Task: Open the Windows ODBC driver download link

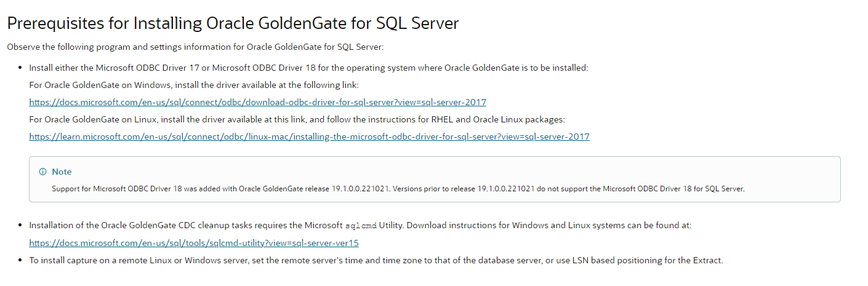Action: [x=257, y=102]
